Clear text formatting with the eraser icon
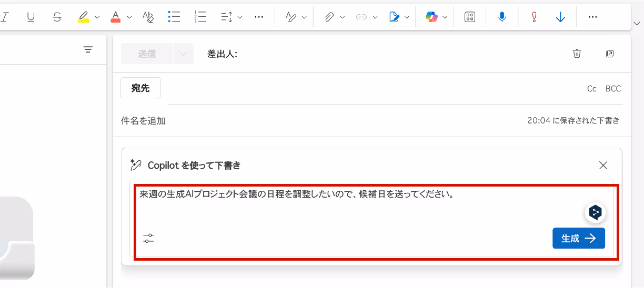Viewport: 644px width, 288px height. pos(148,17)
